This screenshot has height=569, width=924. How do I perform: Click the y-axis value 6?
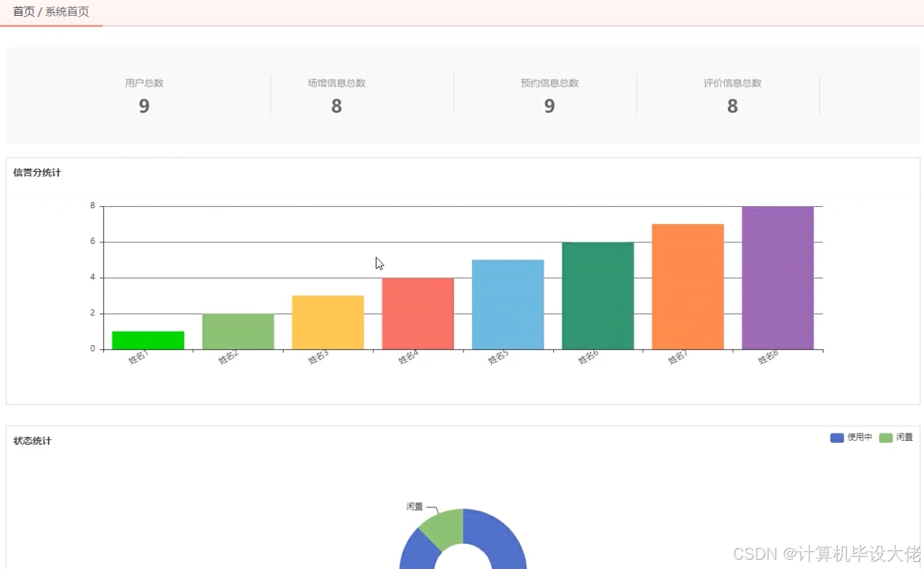[x=93, y=242]
